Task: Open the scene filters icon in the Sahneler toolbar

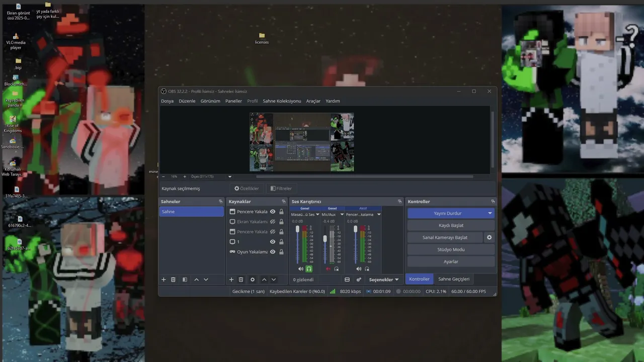Action: tap(185, 280)
